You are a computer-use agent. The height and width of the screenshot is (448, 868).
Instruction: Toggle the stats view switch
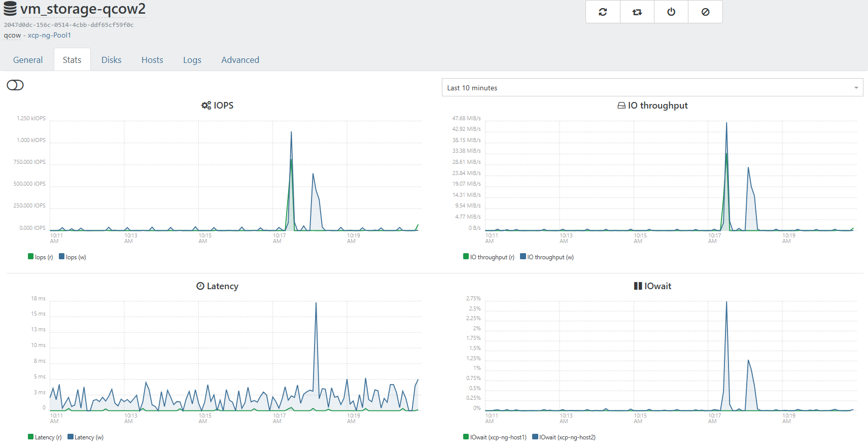15,85
